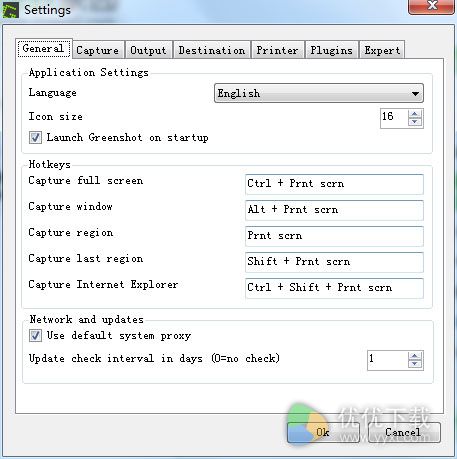Focus the Capture region hotkey field

click(334, 236)
